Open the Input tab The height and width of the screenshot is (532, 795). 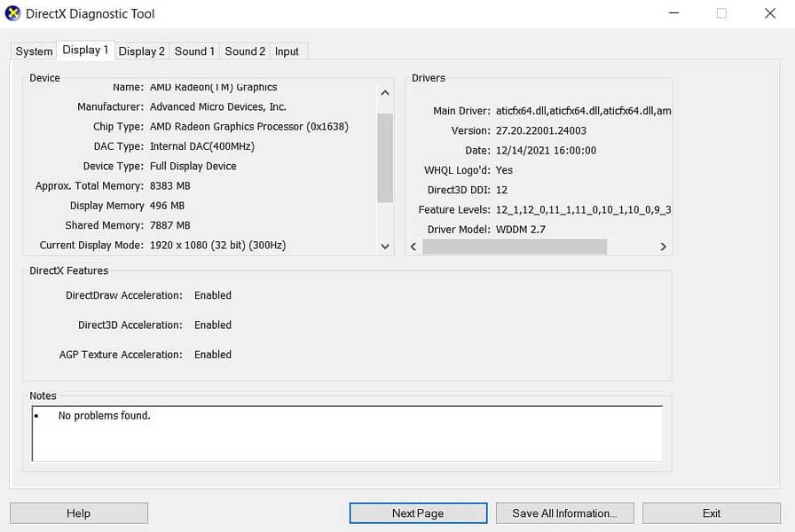[287, 51]
